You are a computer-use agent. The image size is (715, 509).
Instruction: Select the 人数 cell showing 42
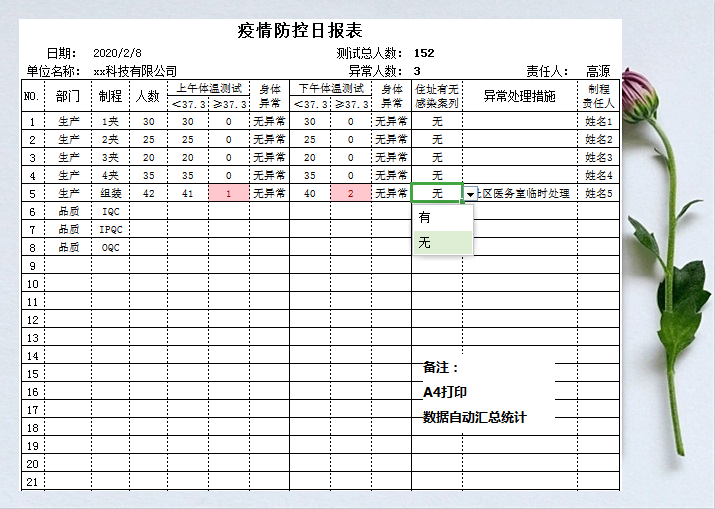[149, 194]
